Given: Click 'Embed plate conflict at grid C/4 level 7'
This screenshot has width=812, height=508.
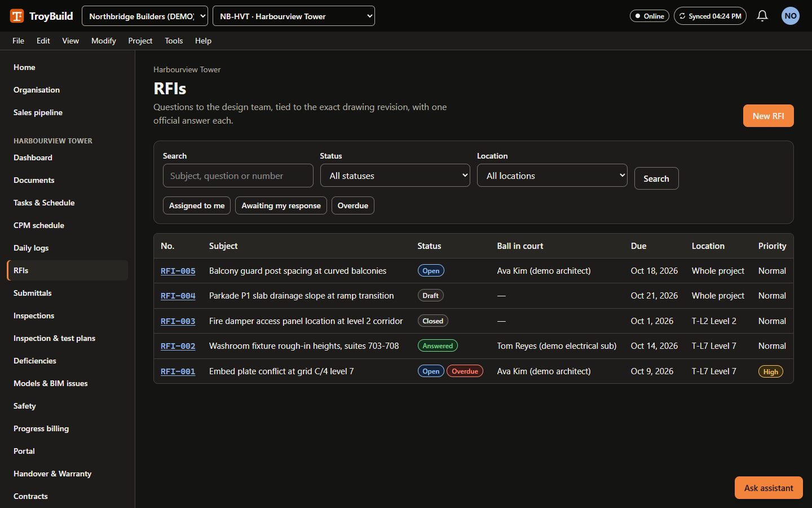Looking at the screenshot, I should [x=281, y=371].
